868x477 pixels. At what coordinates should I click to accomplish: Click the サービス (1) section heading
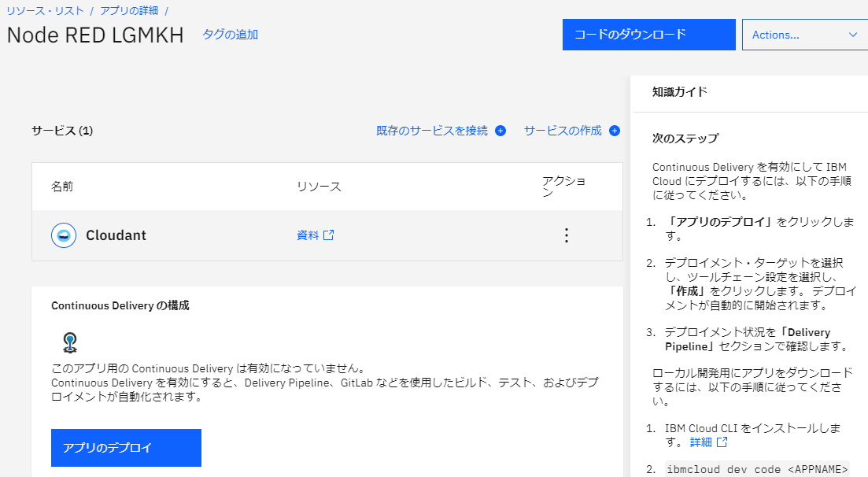tap(62, 131)
